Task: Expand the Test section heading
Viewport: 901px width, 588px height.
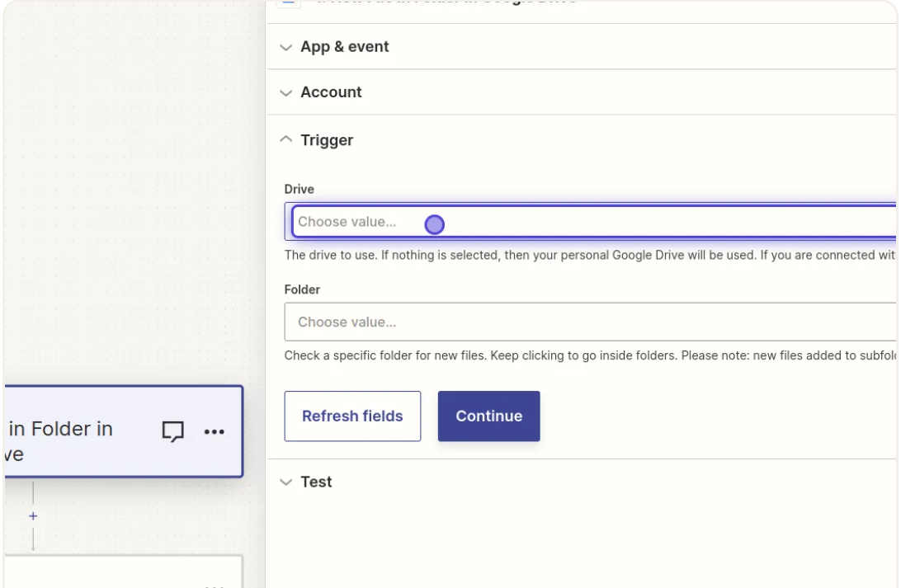Action: point(316,482)
